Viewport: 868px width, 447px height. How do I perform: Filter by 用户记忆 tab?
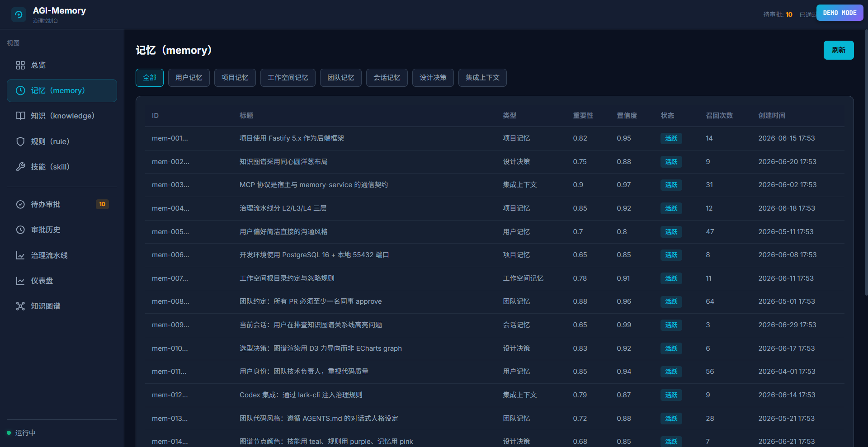point(189,78)
